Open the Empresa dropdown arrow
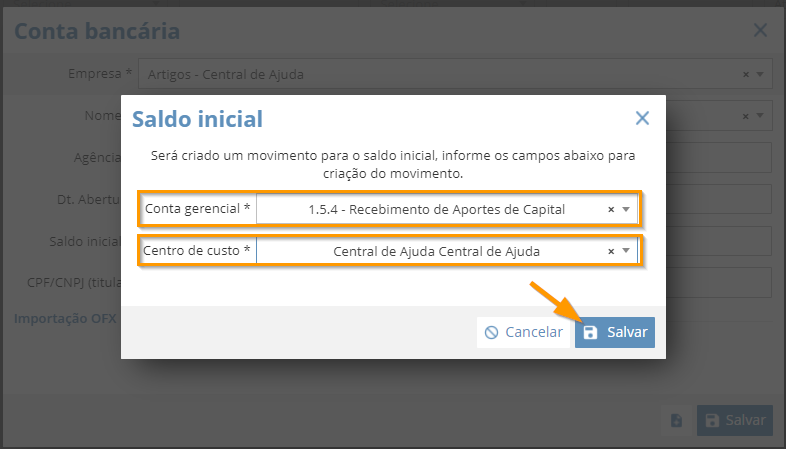Viewport: 786px width, 449px height. (x=760, y=74)
